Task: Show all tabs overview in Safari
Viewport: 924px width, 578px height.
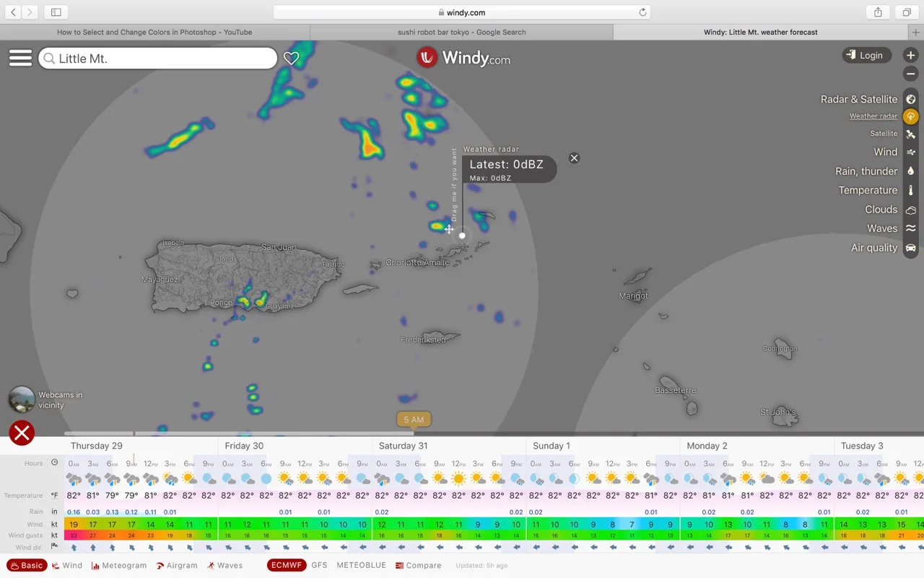Action: [906, 12]
